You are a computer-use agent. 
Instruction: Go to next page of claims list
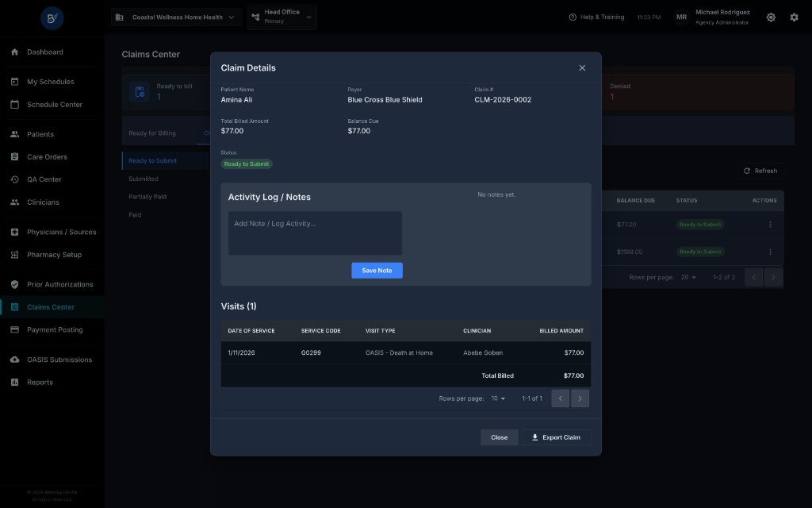[x=773, y=277]
